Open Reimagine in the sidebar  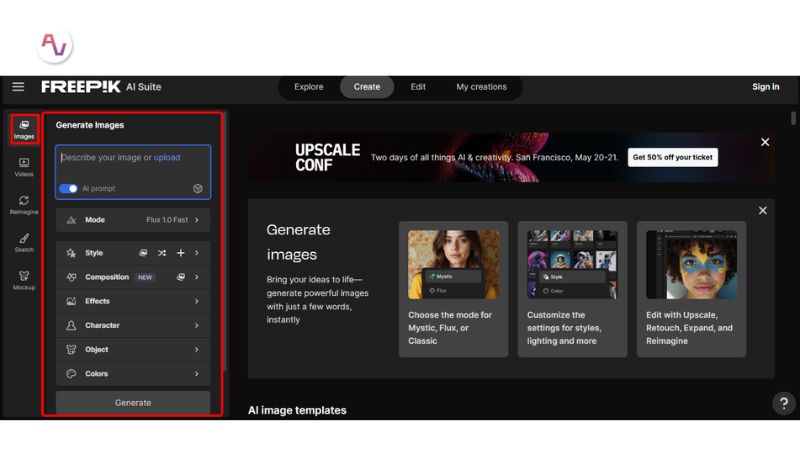tap(24, 205)
